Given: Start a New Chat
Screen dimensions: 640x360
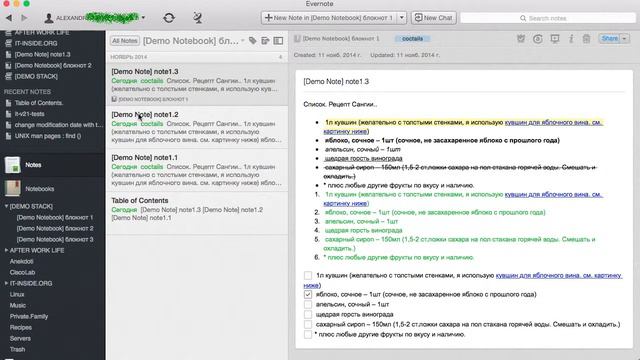Looking at the screenshot, I should point(434,18).
